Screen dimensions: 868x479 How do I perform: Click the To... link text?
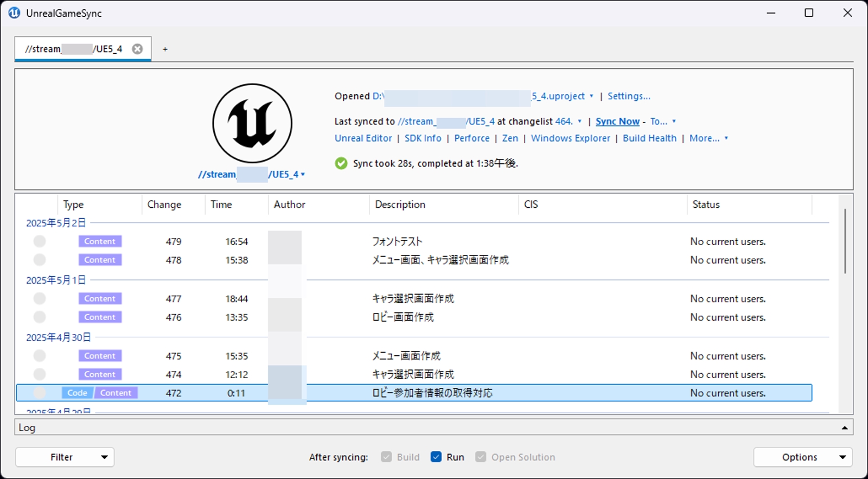point(659,122)
